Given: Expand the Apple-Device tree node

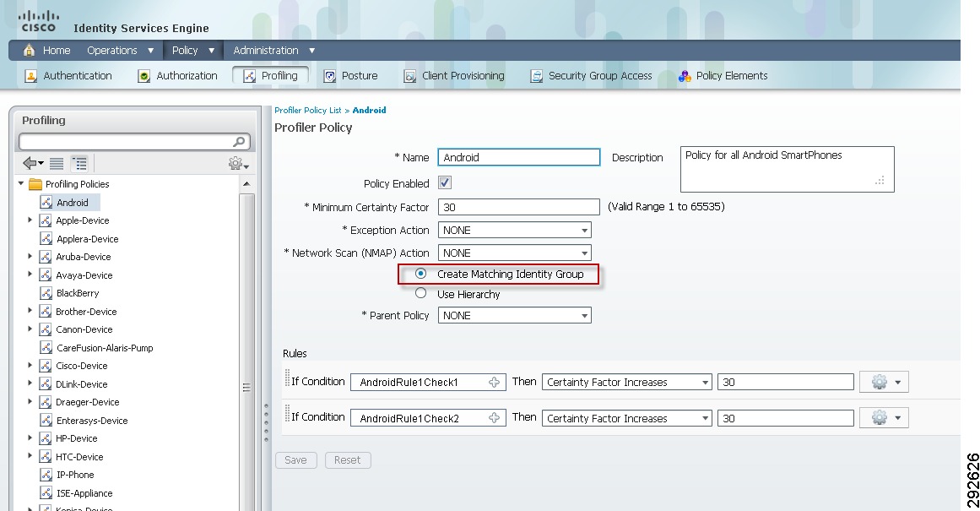Looking at the screenshot, I should pyautogui.click(x=30, y=220).
